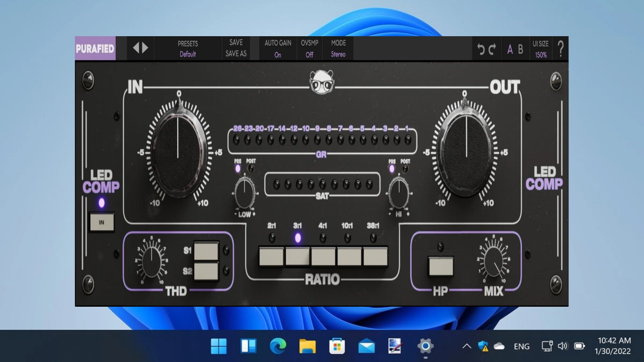The width and height of the screenshot is (644, 362).
Task: Switch to state A
Action: click(510, 49)
